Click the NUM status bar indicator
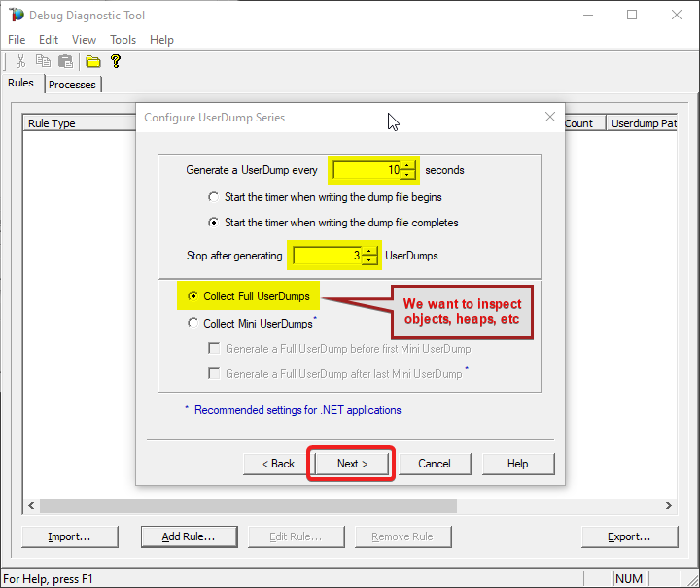700x588 pixels. coord(629,579)
